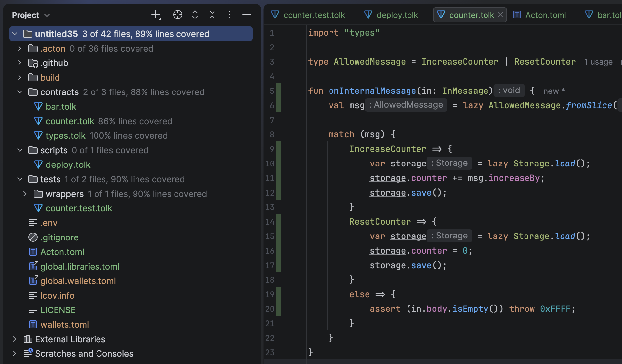
Task: Switch to the deploy.tolk tab
Action: coord(397,15)
